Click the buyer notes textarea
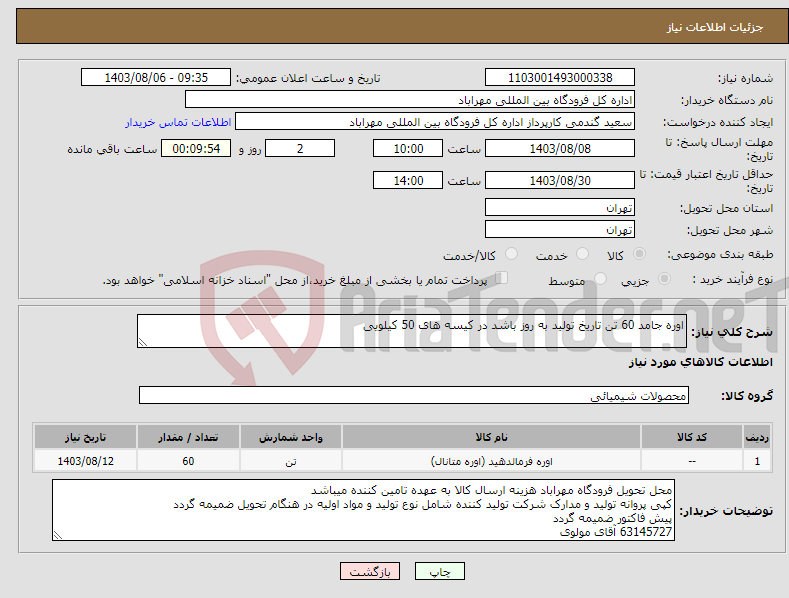 point(363,510)
